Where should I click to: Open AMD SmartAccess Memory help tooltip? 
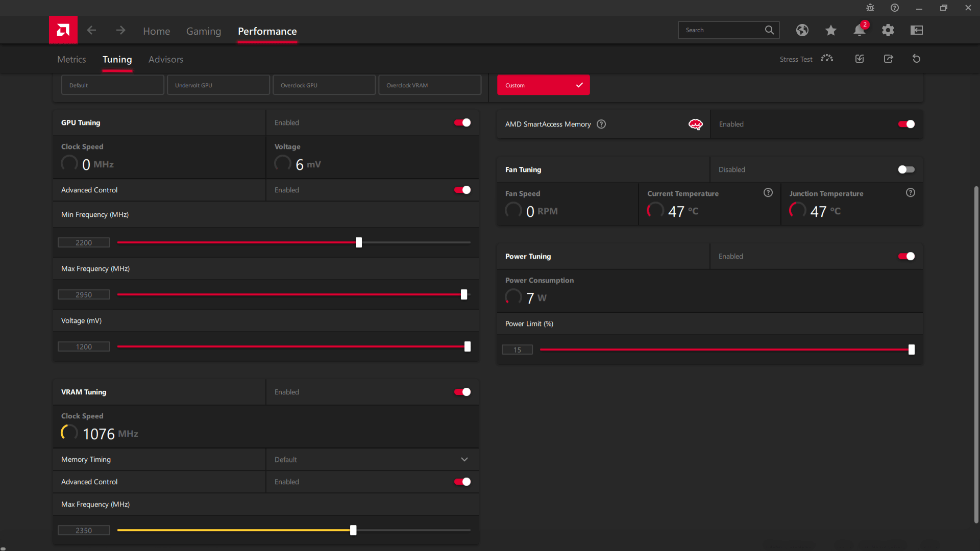pos(601,124)
